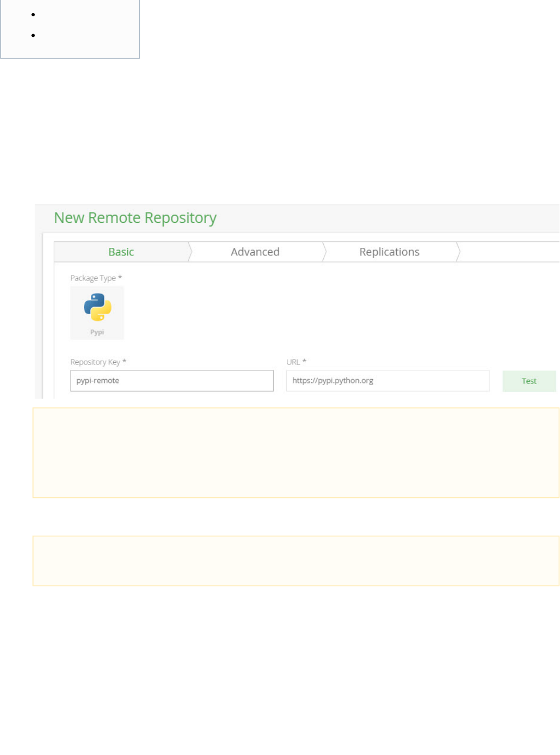Click the chevron separator between Advanced and Replications
This screenshot has height=755, width=560.
click(x=325, y=252)
